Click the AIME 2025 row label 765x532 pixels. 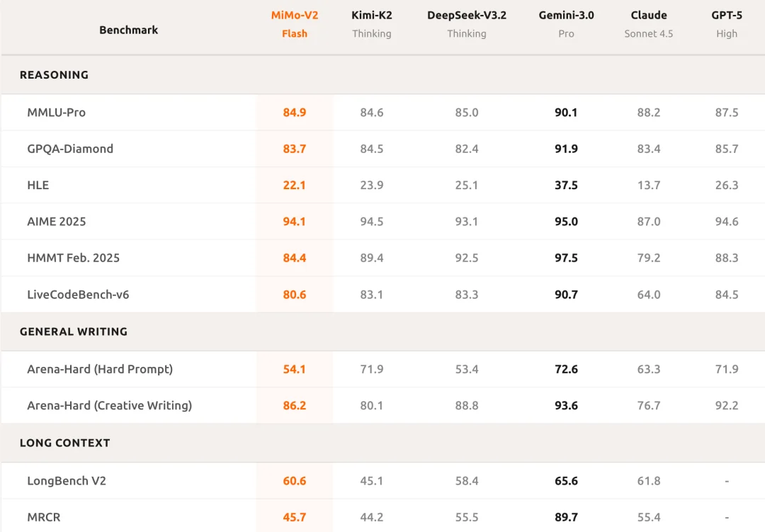click(57, 222)
